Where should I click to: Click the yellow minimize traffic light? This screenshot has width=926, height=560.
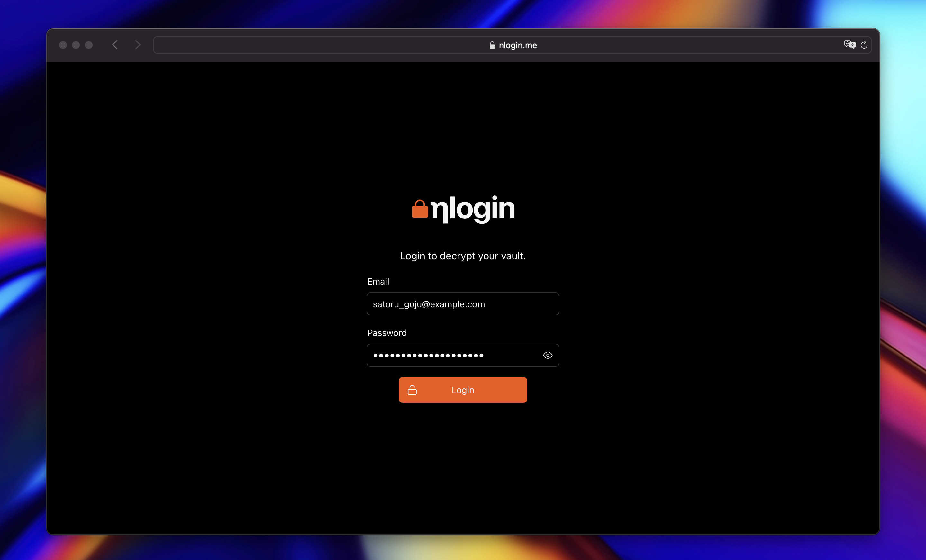[76, 45]
